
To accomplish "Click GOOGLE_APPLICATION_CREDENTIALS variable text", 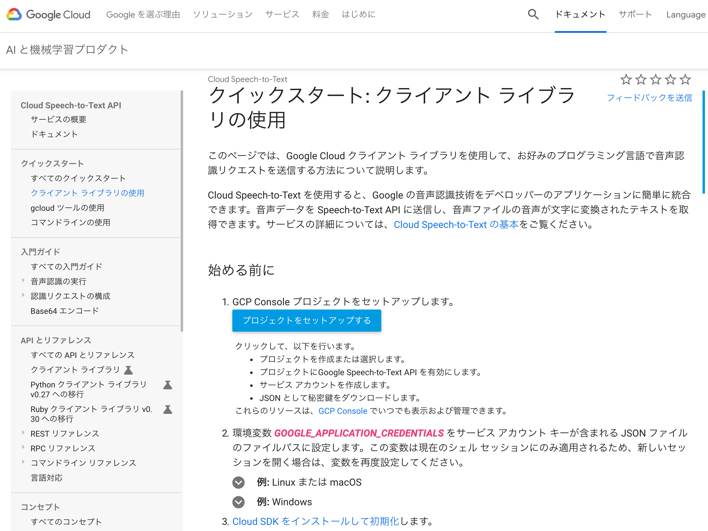I will pyautogui.click(x=359, y=433).
